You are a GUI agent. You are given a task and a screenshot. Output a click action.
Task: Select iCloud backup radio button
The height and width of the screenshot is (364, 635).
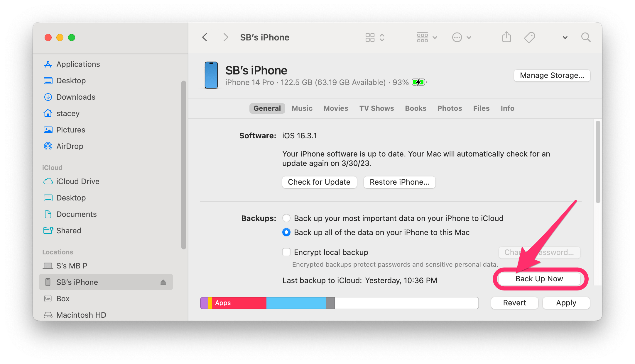point(287,218)
